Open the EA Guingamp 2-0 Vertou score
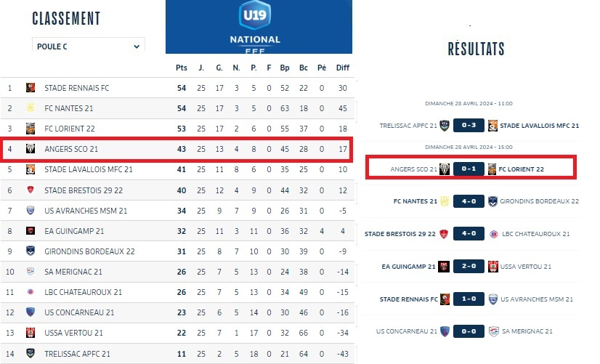The width and height of the screenshot is (600, 364). [x=468, y=266]
